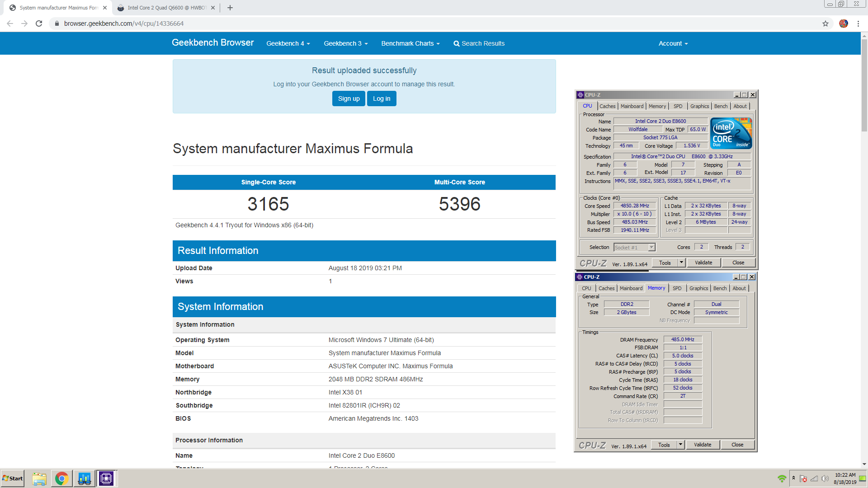Open Tools dropdown arrow in lower CPU-Z
Screen dimensions: 868x488
(680, 445)
